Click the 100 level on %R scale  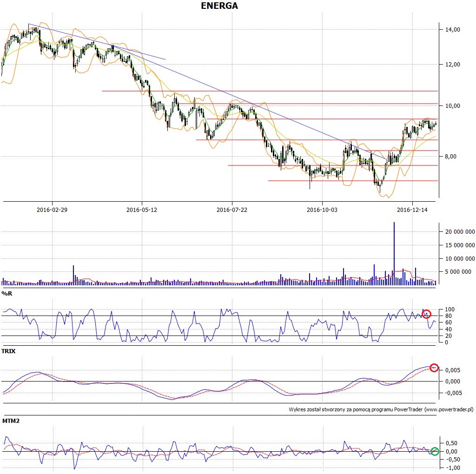click(x=450, y=309)
